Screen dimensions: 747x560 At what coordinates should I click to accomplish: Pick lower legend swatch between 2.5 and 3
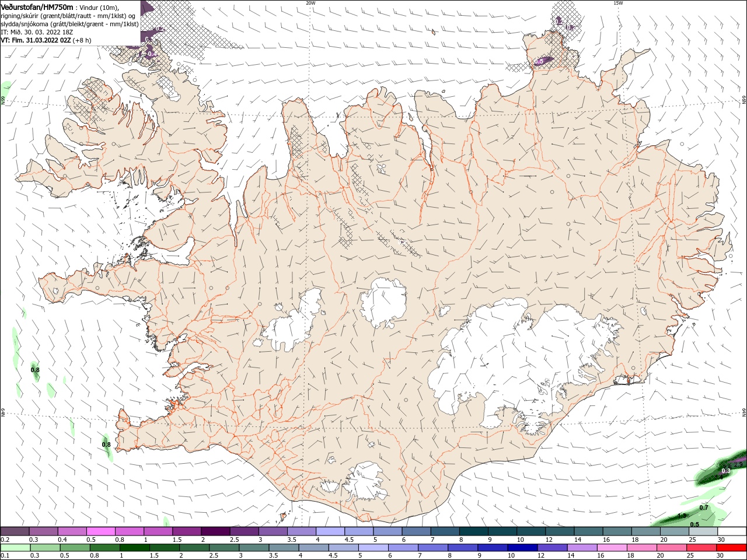tap(224, 548)
